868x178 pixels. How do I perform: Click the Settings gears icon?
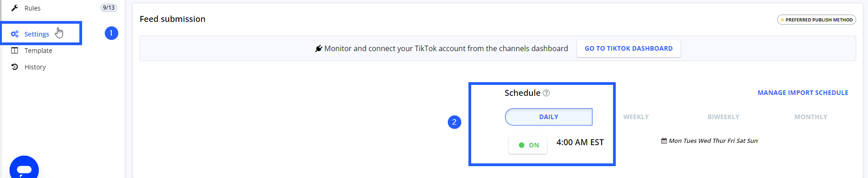15,34
